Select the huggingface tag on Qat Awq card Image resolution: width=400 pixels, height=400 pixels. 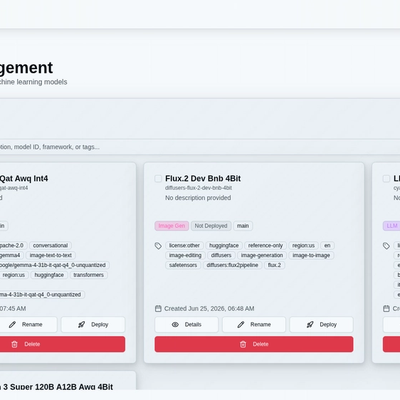(49, 275)
